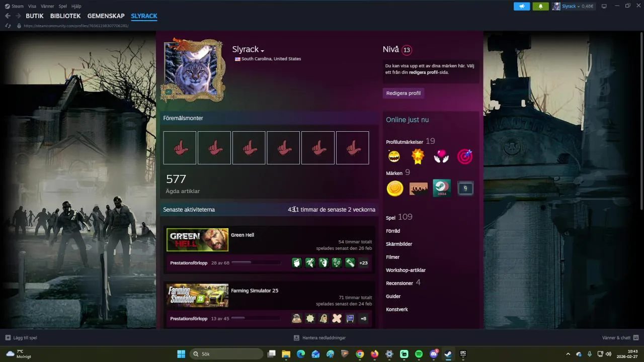
Task: Switch to the BIBLIOTEK tab
Action: coord(65,16)
